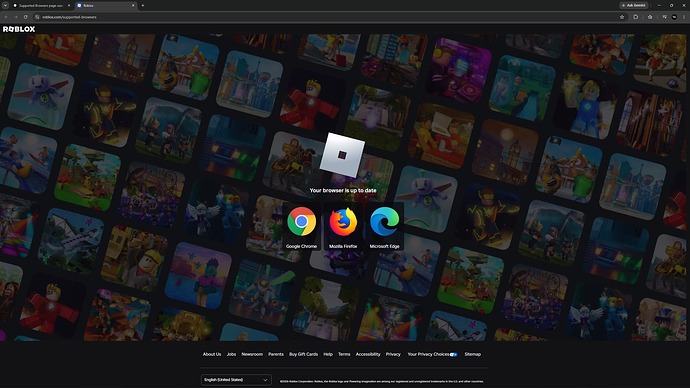The width and height of the screenshot is (690, 388).
Task: Close the Roblox tab
Action: [x=133, y=5]
